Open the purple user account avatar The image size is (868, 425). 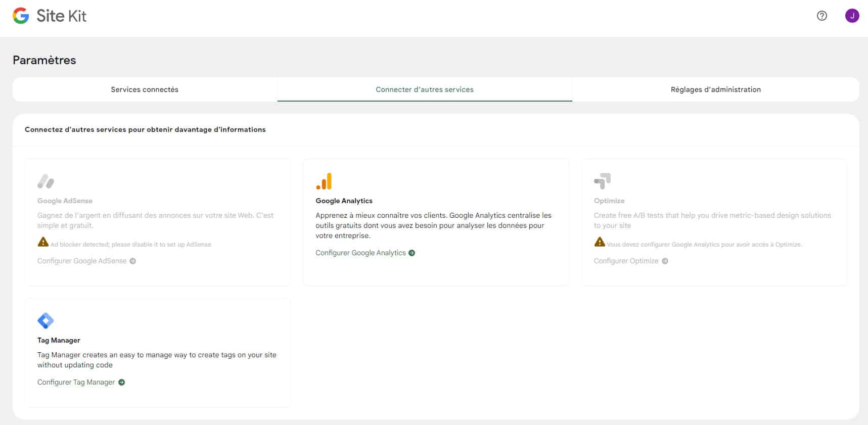(x=852, y=16)
